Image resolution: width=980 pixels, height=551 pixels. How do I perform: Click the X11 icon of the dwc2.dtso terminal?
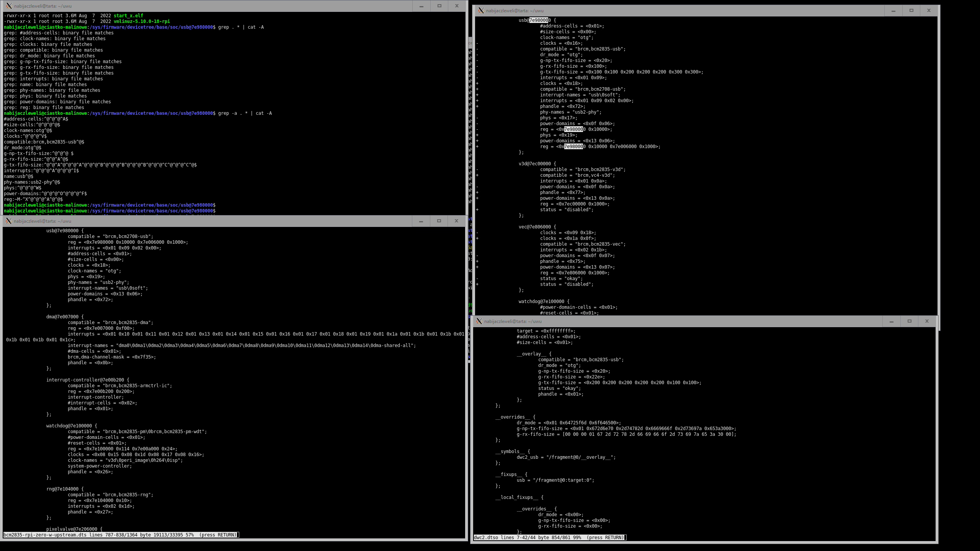[x=479, y=321]
